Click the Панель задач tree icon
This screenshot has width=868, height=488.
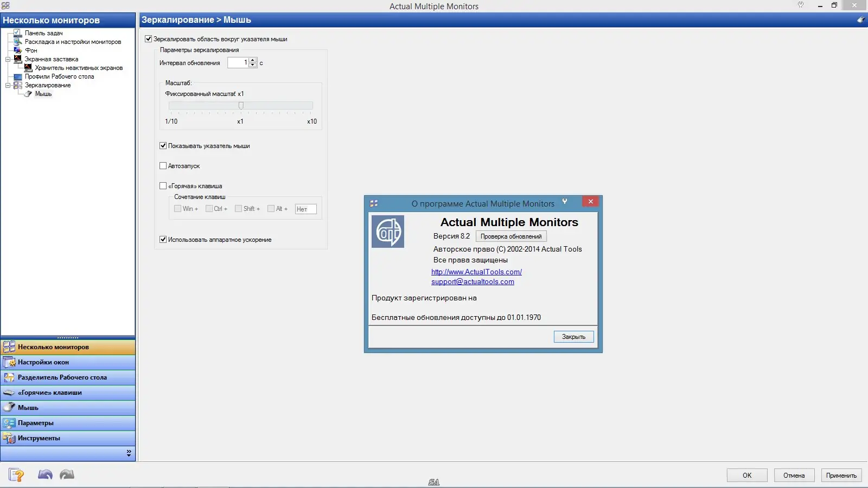point(17,33)
